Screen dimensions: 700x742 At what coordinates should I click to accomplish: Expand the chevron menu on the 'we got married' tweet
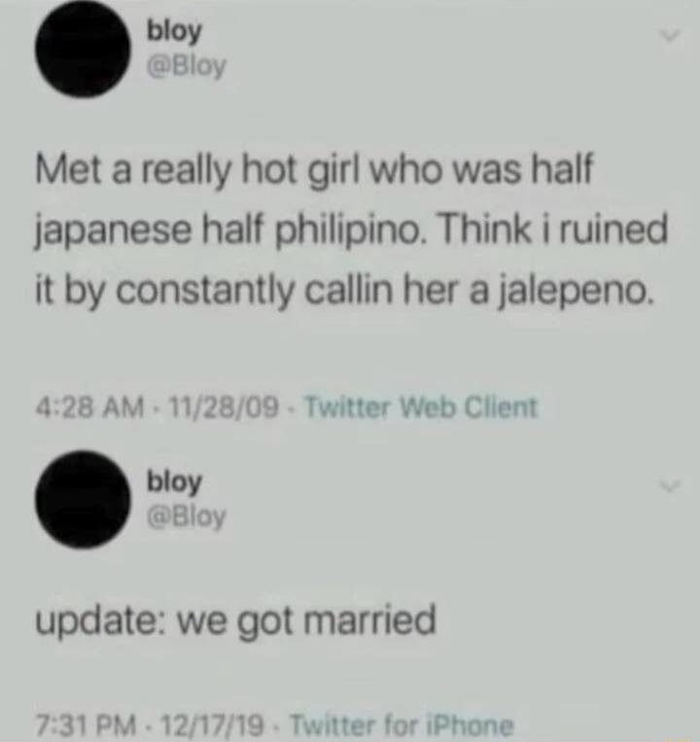point(671,486)
